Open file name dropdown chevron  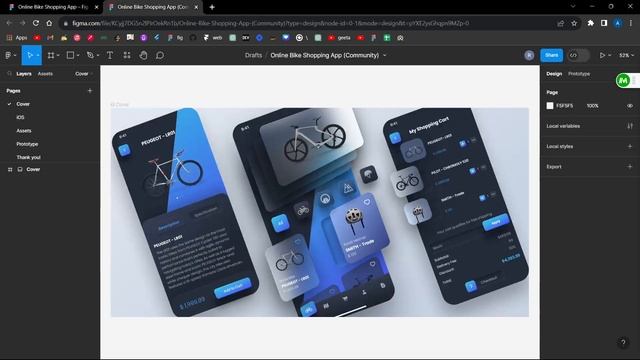[x=384, y=56]
